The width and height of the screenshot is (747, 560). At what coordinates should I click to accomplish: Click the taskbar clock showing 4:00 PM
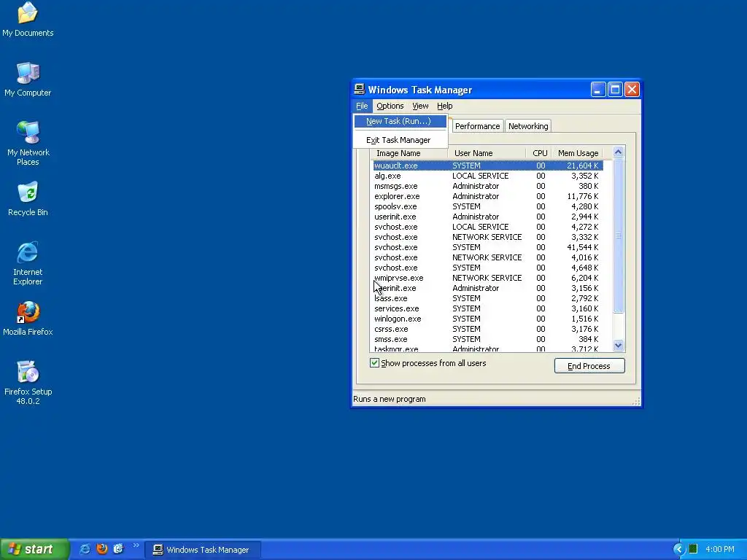point(719,549)
